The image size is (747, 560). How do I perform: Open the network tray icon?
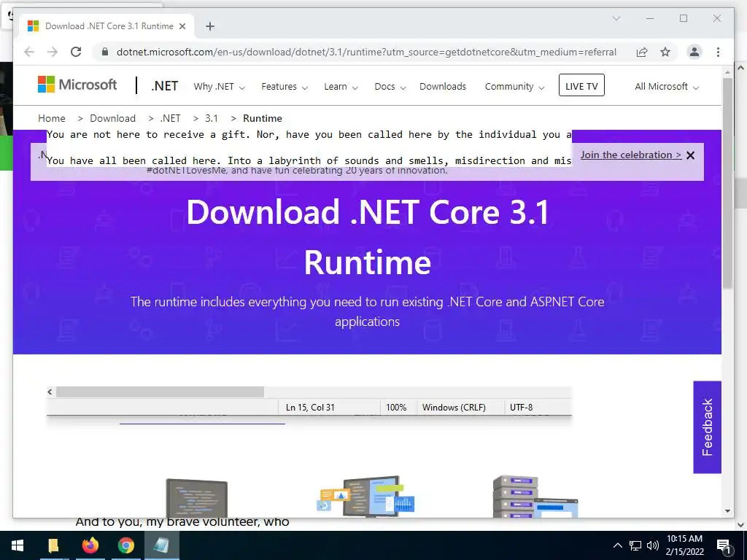pos(635,545)
